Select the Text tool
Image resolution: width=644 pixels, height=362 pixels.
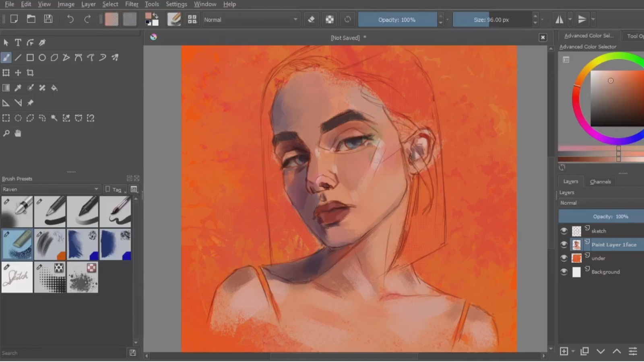(x=18, y=42)
